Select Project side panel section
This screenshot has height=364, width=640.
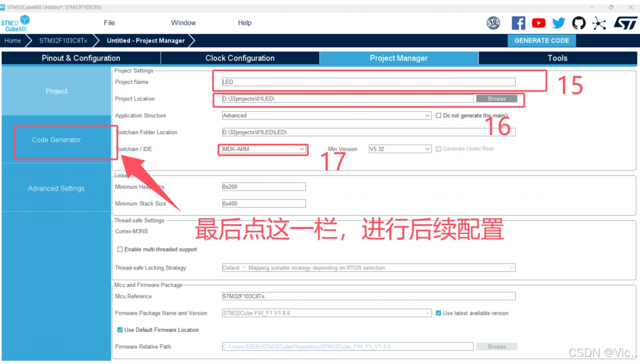click(56, 91)
